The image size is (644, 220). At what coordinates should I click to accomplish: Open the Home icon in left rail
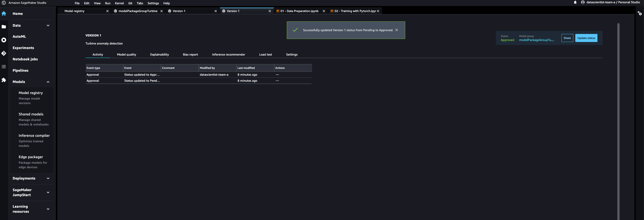(4, 14)
